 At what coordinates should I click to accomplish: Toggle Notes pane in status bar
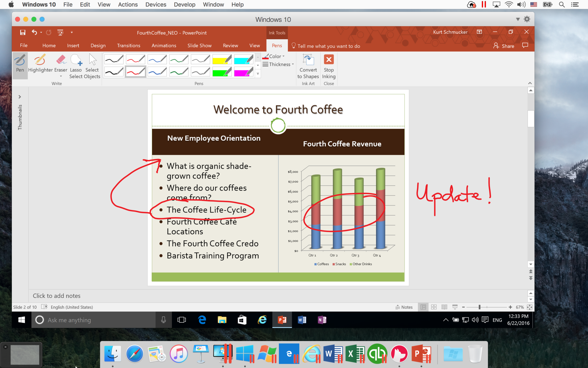(404, 307)
